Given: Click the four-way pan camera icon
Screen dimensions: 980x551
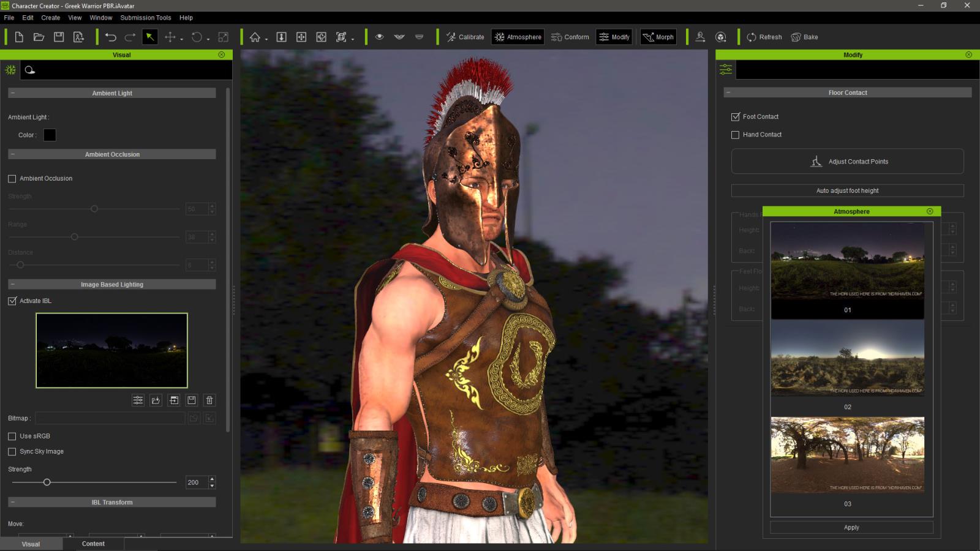Looking at the screenshot, I should coord(301,37).
